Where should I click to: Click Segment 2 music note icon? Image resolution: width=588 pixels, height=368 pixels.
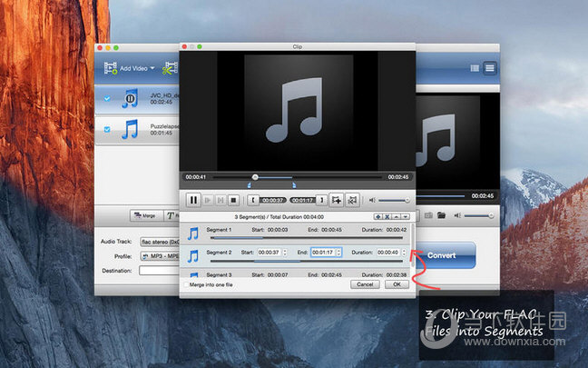193,256
